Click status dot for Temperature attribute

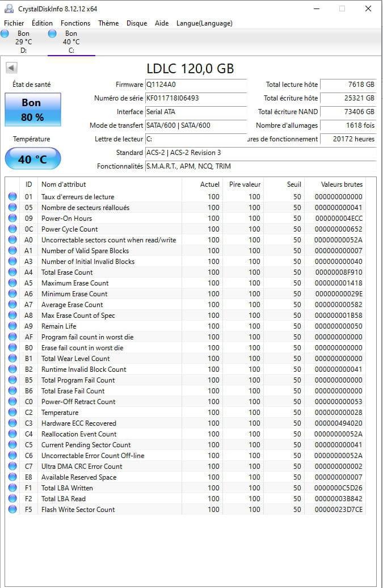coord(12,413)
